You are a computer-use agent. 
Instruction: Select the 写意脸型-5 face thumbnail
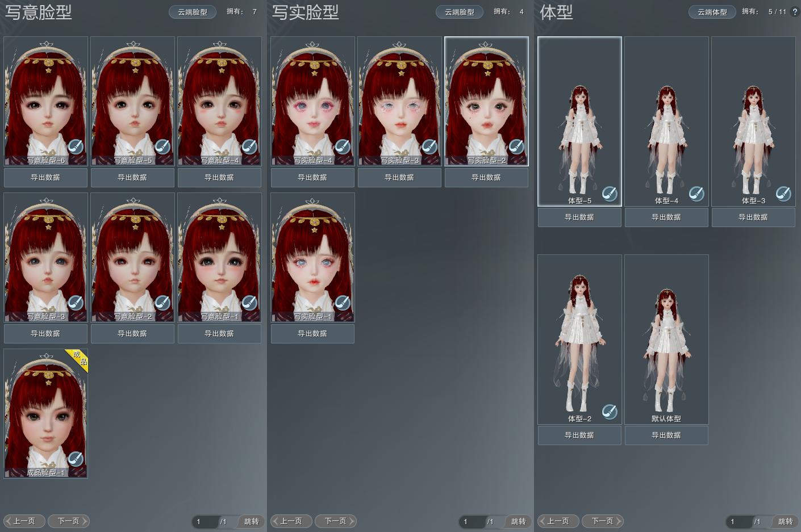(132, 101)
